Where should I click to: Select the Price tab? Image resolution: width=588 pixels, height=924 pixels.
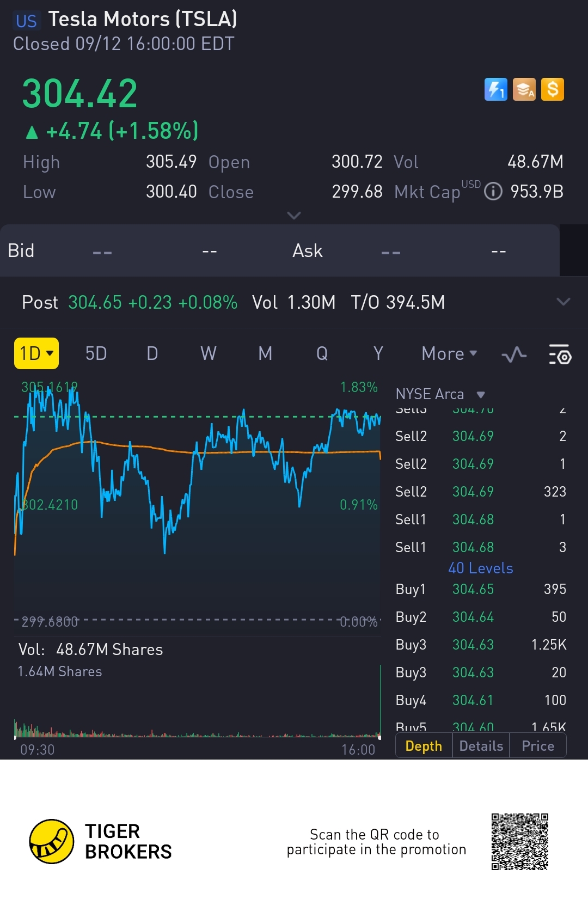[x=538, y=746]
